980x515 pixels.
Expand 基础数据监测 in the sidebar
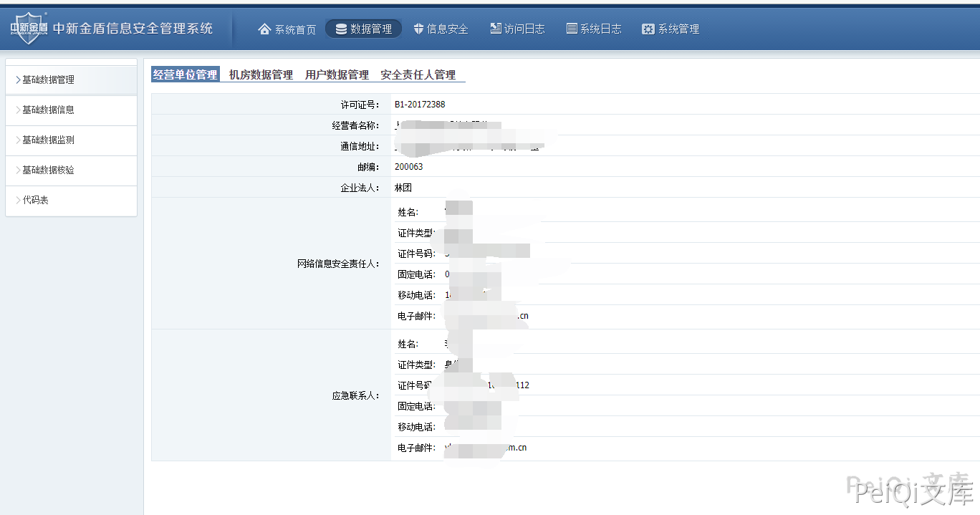point(48,140)
